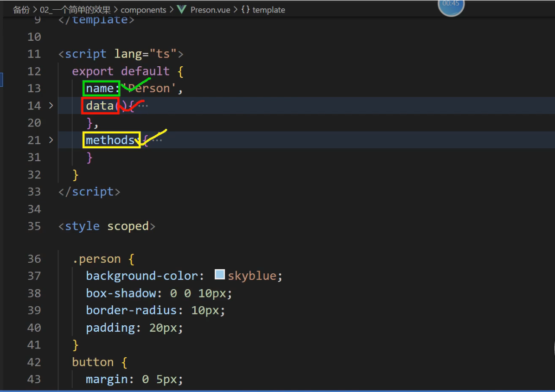
Task: Click the '</script>' closing tag
Action: [x=89, y=192]
